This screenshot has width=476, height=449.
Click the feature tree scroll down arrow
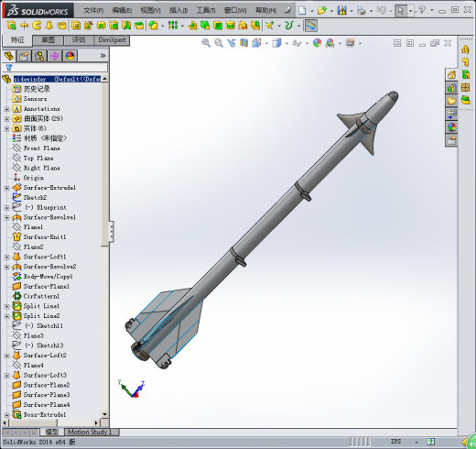coord(104,414)
